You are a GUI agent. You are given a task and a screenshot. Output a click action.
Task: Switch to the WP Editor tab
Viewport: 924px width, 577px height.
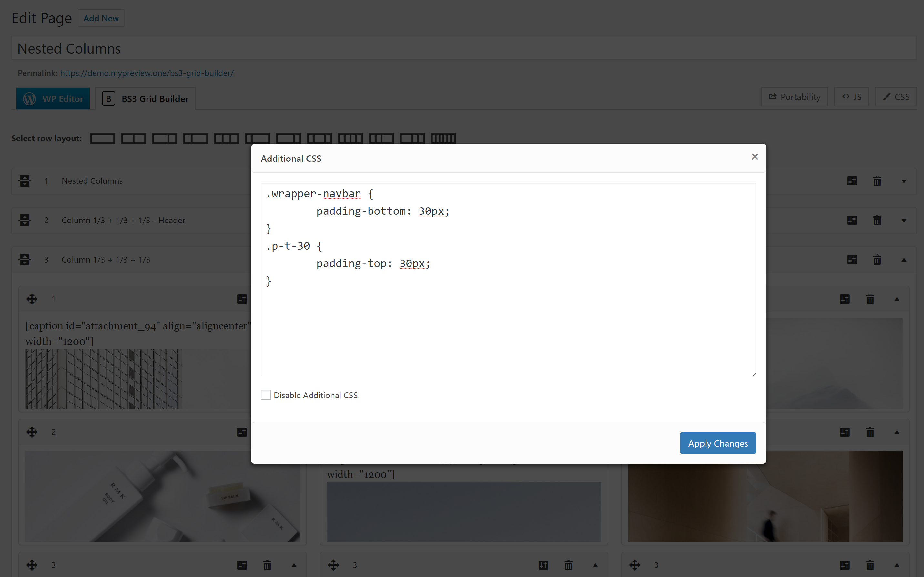(53, 98)
